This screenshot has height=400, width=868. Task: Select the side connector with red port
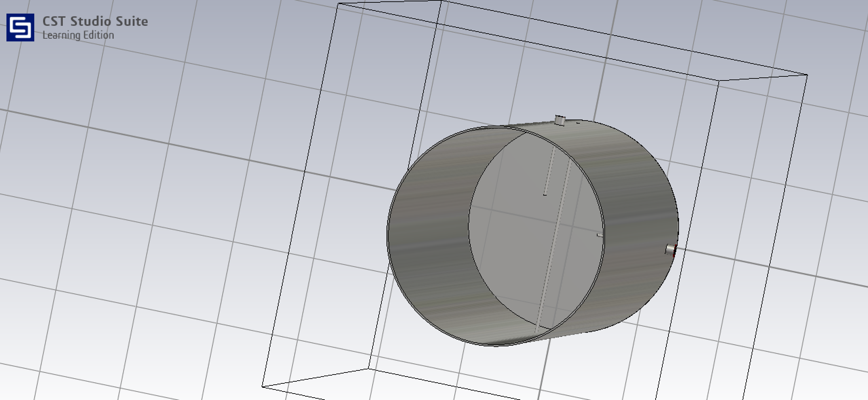click(x=669, y=250)
